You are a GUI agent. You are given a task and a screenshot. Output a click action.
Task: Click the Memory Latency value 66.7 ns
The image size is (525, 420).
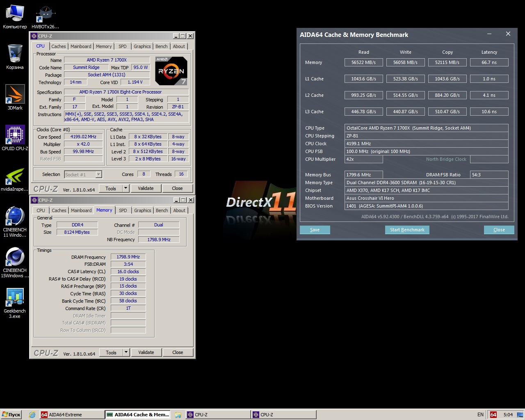click(x=489, y=62)
